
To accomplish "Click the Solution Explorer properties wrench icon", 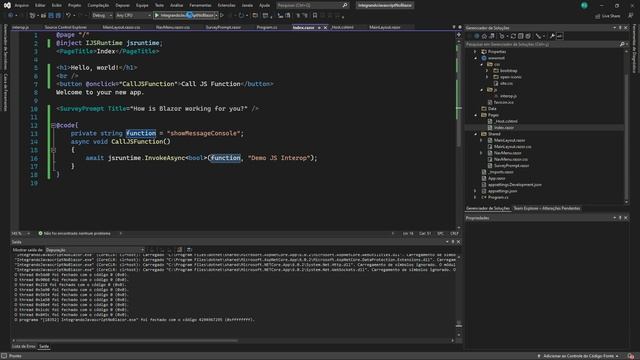I will coord(552,36).
